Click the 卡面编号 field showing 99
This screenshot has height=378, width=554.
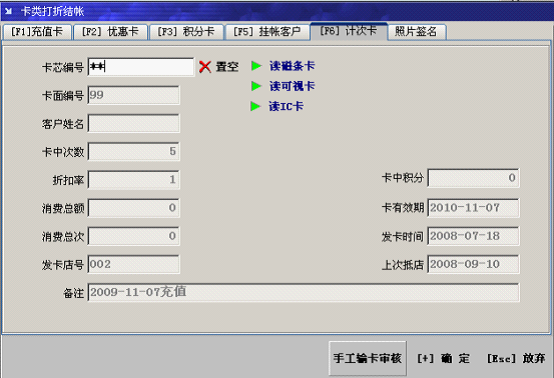pos(134,95)
